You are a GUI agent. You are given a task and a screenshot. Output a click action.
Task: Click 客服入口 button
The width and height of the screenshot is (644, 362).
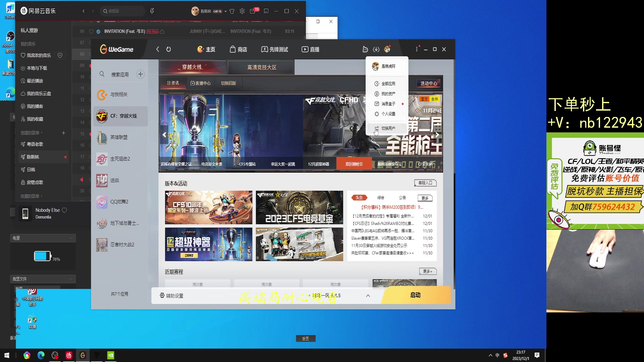click(425, 183)
